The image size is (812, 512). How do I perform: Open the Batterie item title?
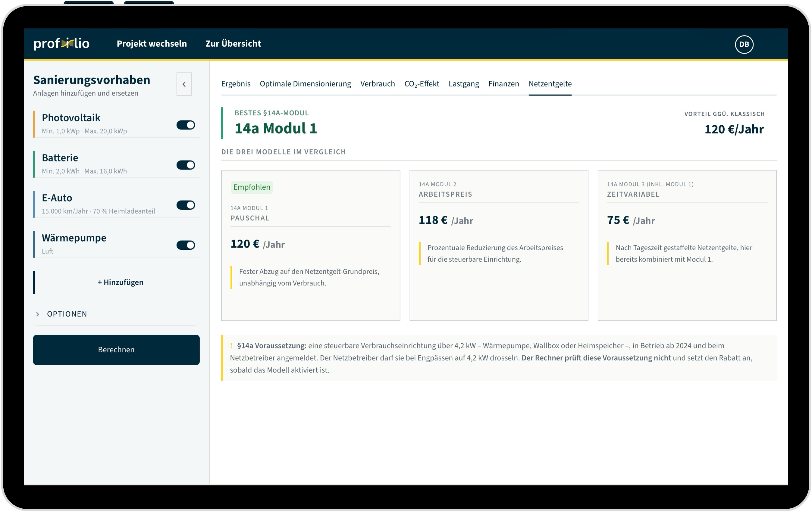60,158
